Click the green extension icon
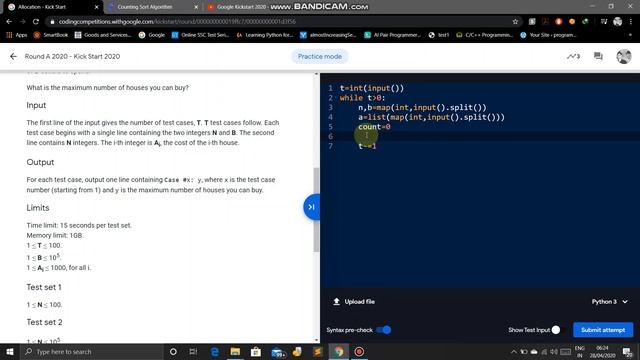The width and height of the screenshot is (640, 360). 585,22
